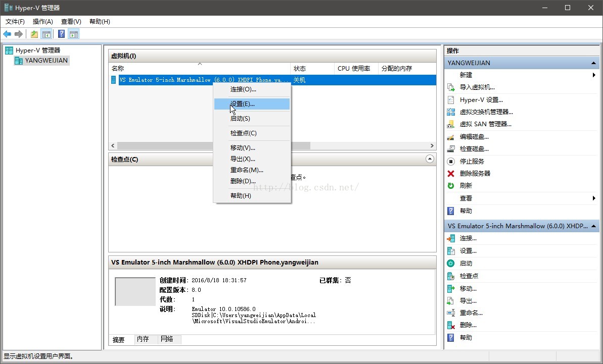
Task: Expand the 查看 submenu arrow in actions
Action: pos(594,198)
